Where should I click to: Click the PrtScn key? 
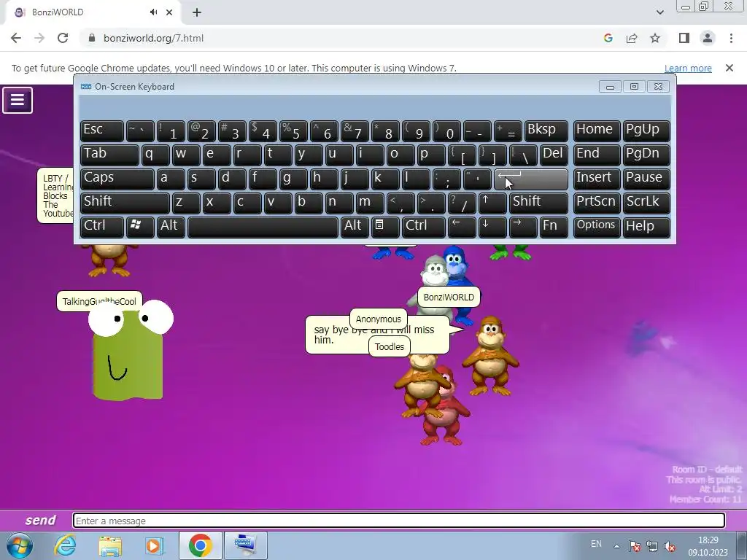[597, 203]
